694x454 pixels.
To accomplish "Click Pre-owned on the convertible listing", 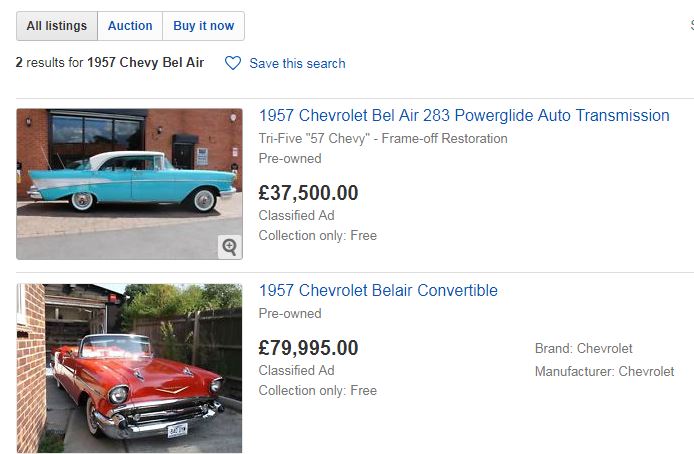I will tap(290, 313).
